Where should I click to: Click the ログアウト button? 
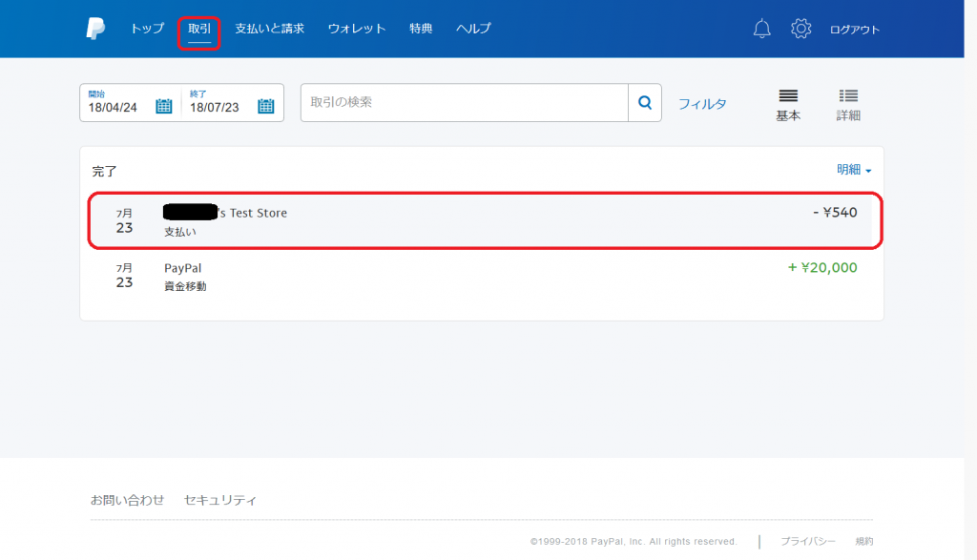(855, 30)
